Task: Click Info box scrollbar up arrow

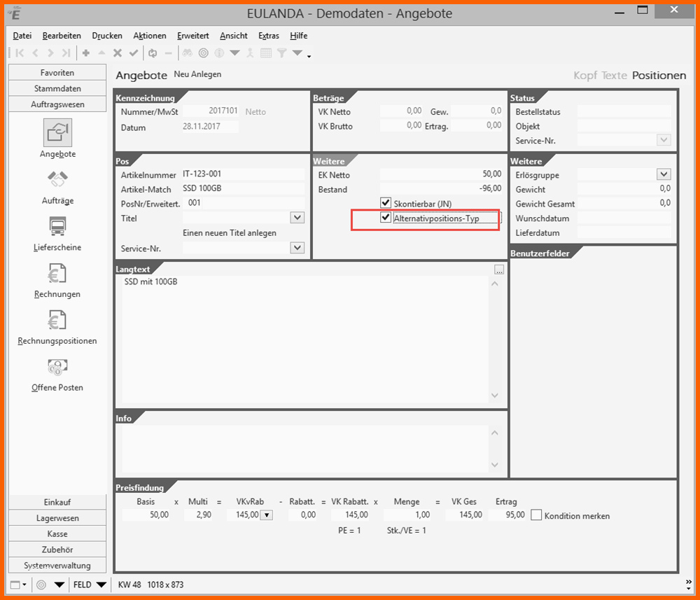Action: 495,433
